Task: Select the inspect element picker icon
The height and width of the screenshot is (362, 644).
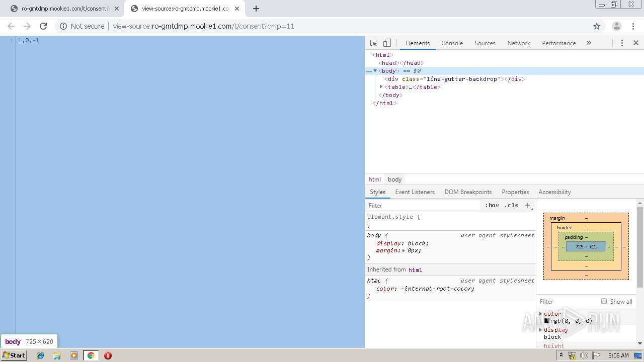Action: [373, 43]
